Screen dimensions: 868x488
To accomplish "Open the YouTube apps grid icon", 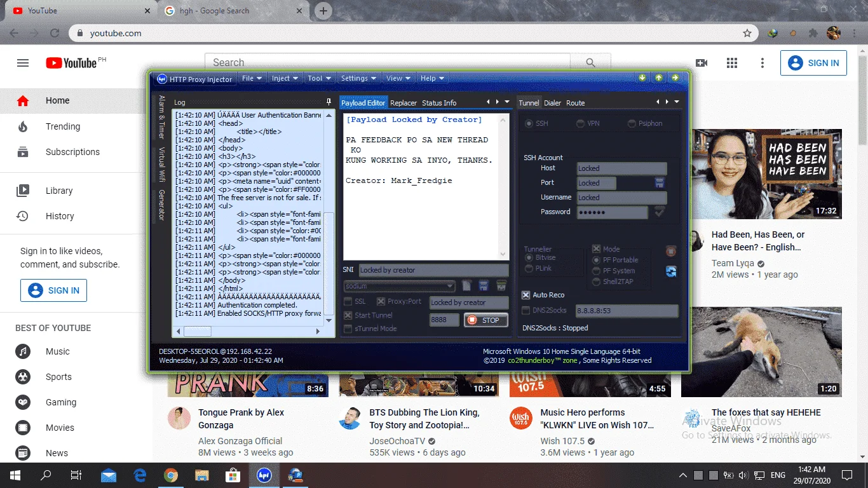I will pos(732,63).
